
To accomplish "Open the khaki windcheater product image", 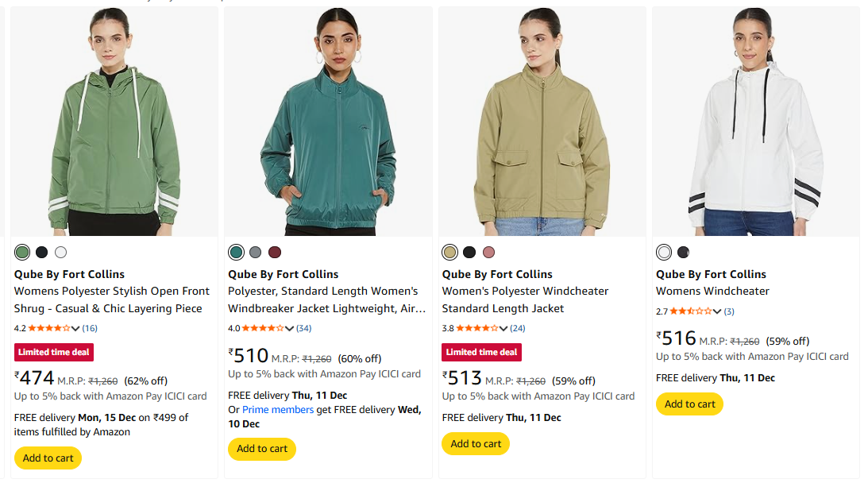I will (x=542, y=122).
